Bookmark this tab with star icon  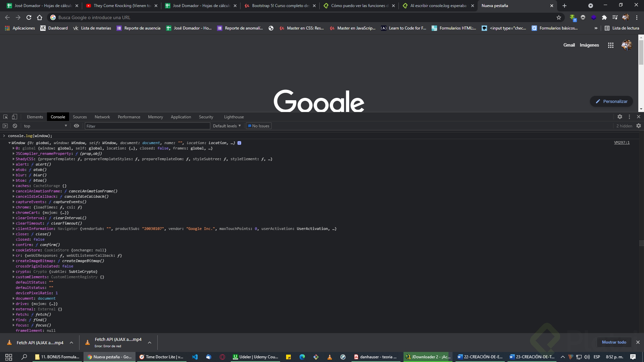pyautogui.click(x=559, y=17)
